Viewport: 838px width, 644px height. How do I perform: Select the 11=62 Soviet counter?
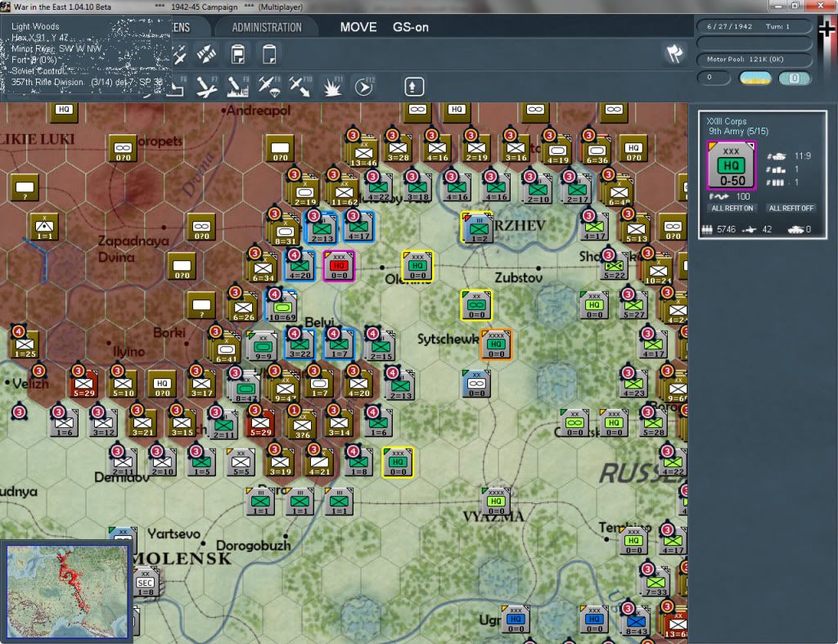pyautogui.click(x=344, y=191)
